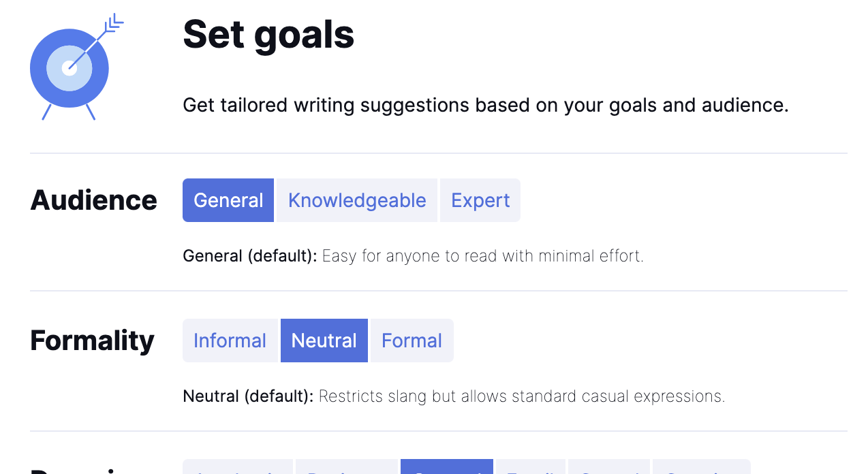Select Neutral formality level
The width and height of the screenshot is (868, 474).
pos(324,341)
